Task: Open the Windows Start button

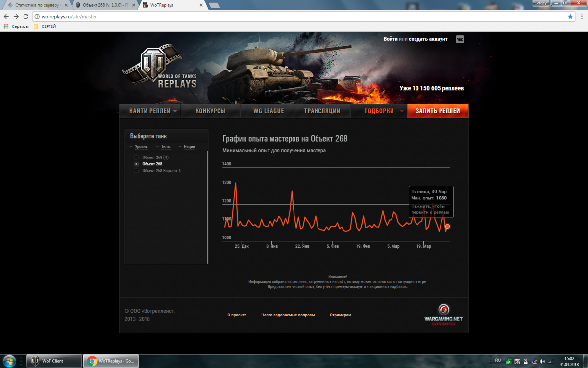Action: point(9,361)
